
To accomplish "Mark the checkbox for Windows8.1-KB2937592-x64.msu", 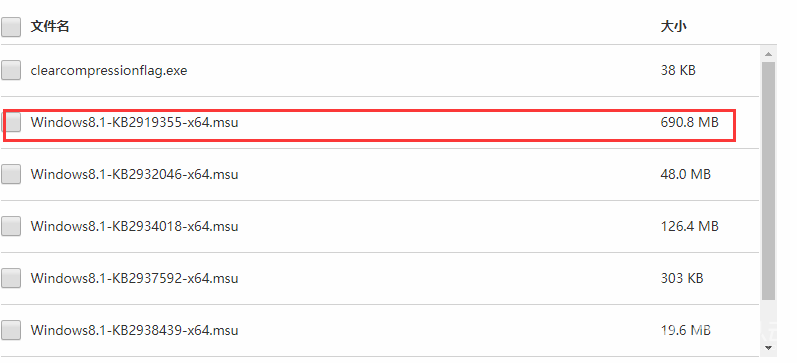I will [11, 278].
